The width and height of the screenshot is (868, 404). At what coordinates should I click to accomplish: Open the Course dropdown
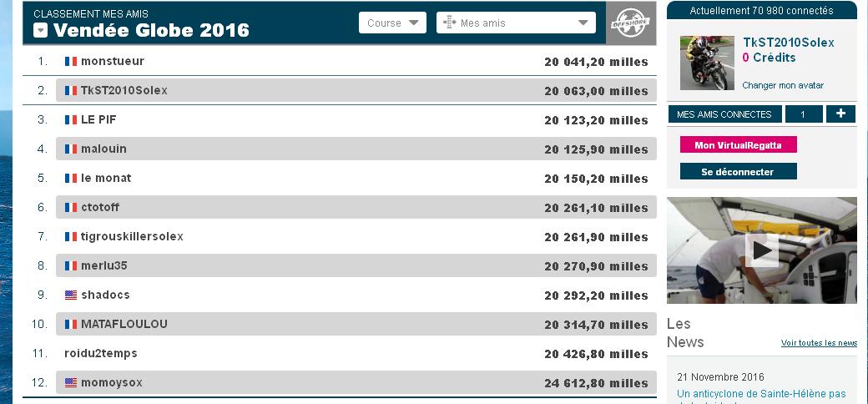pyautogui.click(x=392, y=23)
